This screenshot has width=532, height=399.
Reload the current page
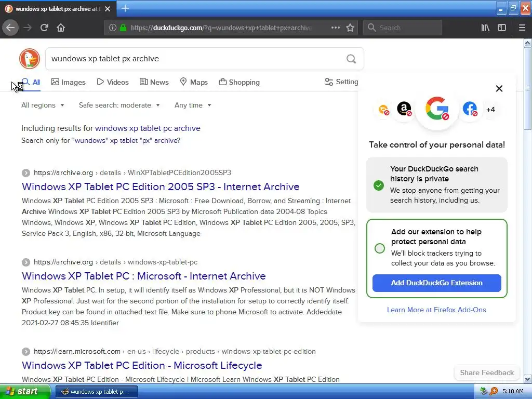pyautogui.click(x=44, y=28)
